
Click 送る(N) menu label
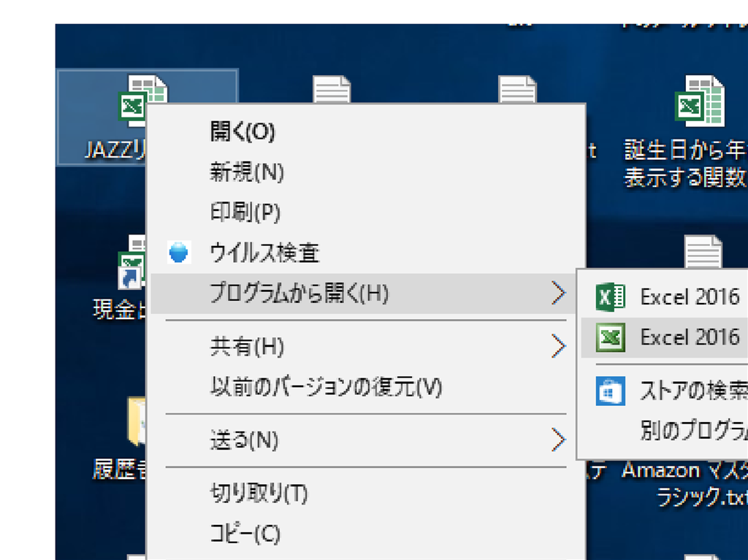[x=244, y=440]
